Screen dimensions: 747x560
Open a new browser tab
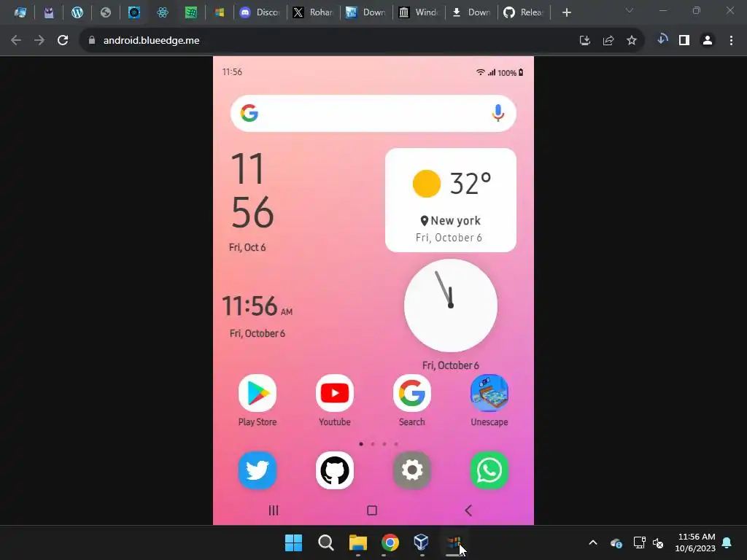point(566,12)
